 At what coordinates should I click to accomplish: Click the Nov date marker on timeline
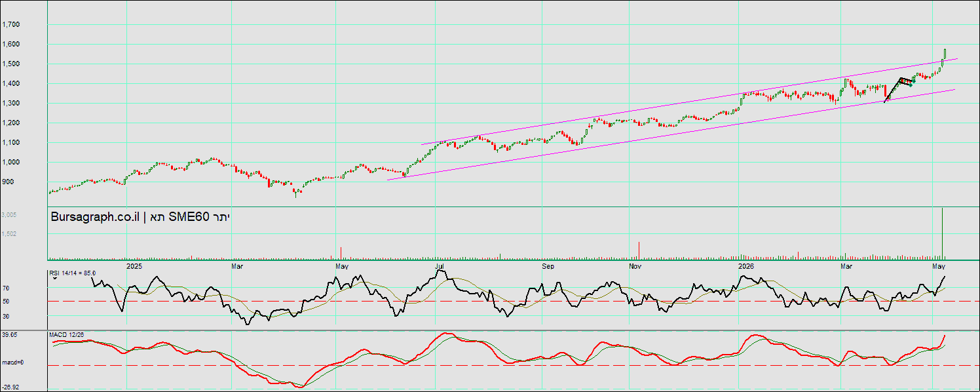(633, 266)
